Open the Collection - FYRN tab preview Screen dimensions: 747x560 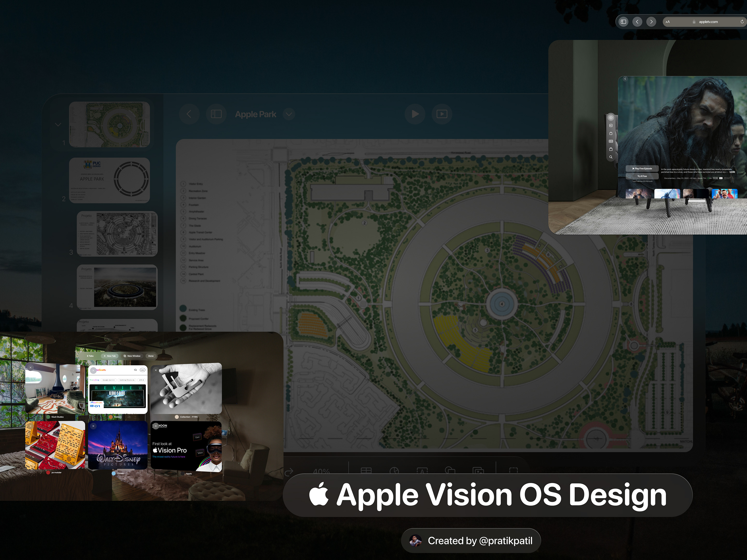click(186, 389)
